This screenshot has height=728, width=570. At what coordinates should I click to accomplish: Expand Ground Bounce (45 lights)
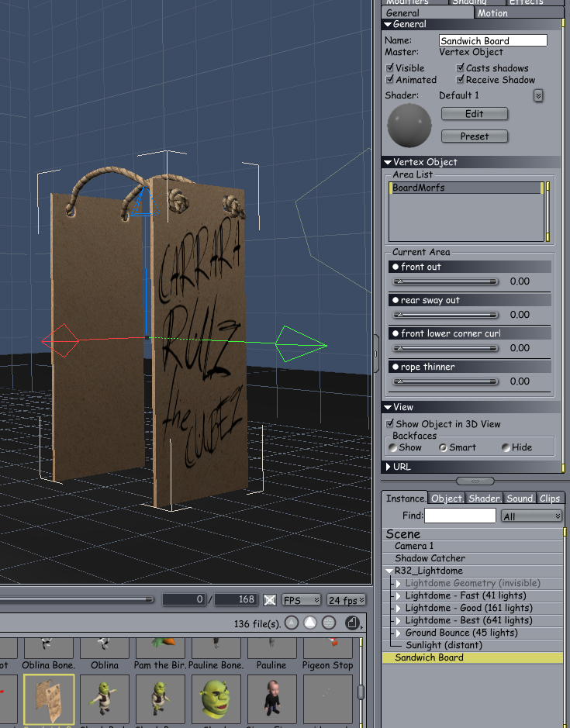tap(398, 633)
